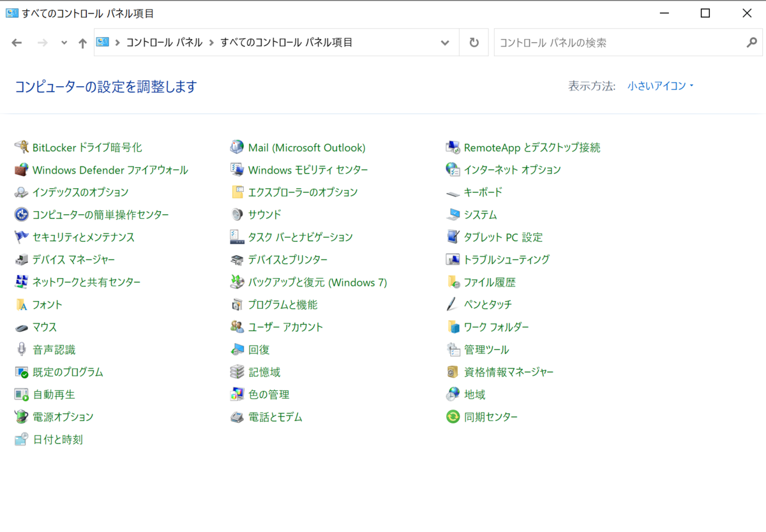Click the 色の管理 monitor icon
The width and height of the screenshot is (766, 532).
click(x=237, y=394)
